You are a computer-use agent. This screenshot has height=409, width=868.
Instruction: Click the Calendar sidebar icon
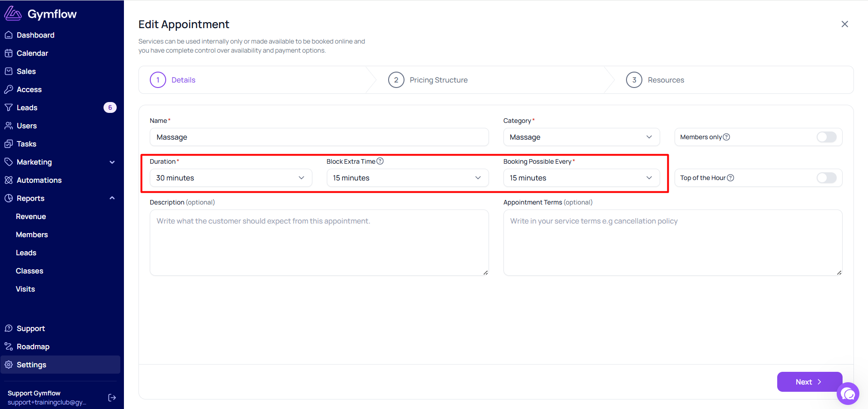click(x=9, y=53)
